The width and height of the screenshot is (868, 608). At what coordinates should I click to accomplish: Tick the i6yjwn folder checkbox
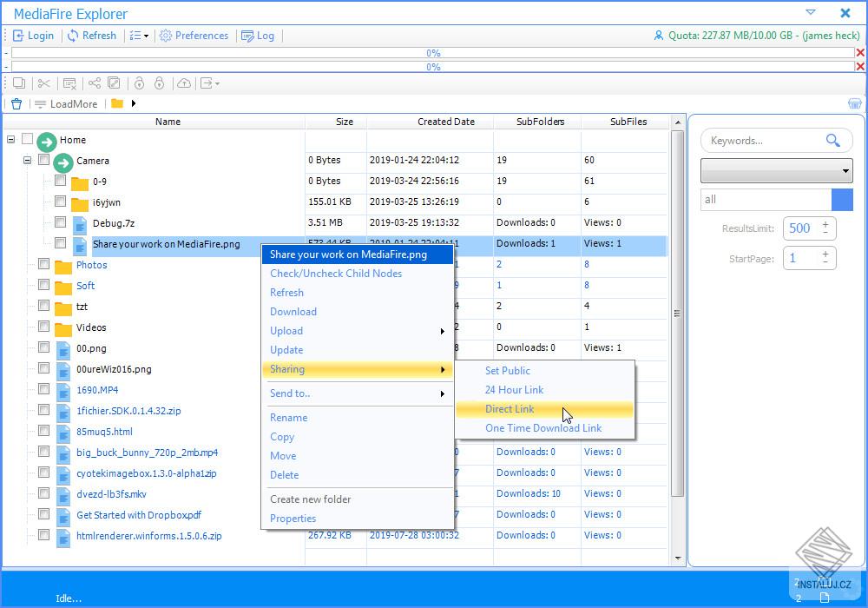coord(61,201)
